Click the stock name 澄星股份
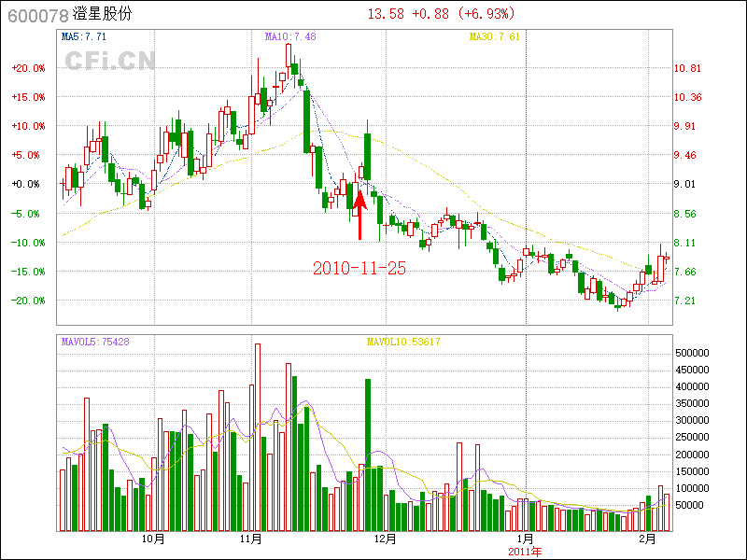This screenshot has width=747, height=560. point(103,15)
